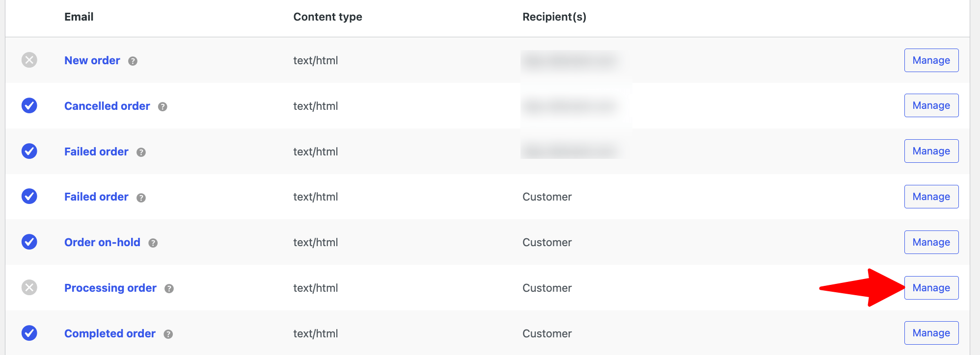
Task: Click the blue enabled checkmark for Order on-hold
Action: coord(29,242)
